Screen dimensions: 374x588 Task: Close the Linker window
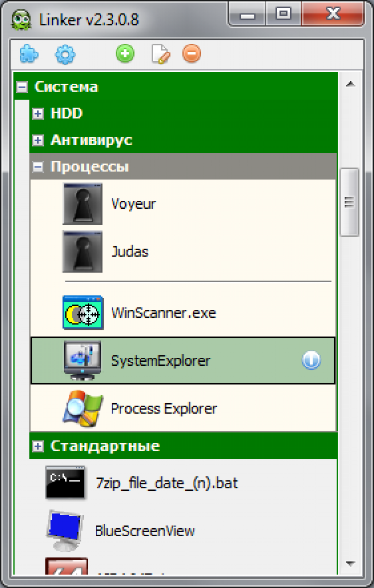pos(332,14)
